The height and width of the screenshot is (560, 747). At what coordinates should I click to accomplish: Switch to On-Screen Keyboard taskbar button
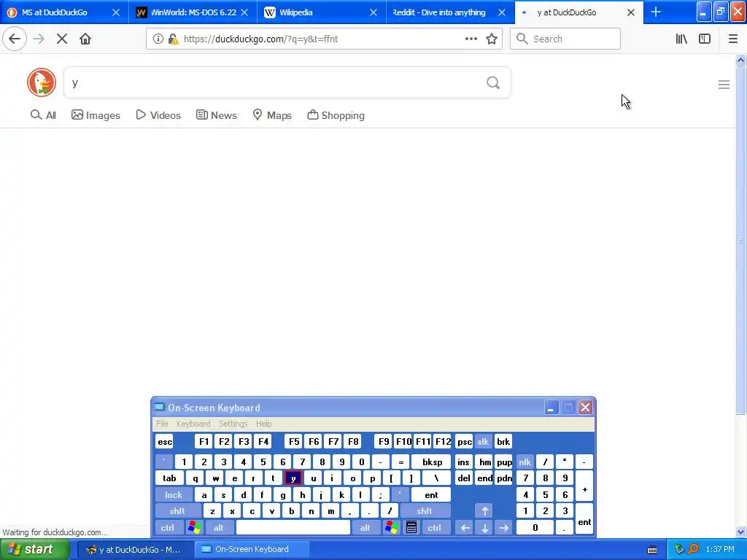(x=252, y=550)
